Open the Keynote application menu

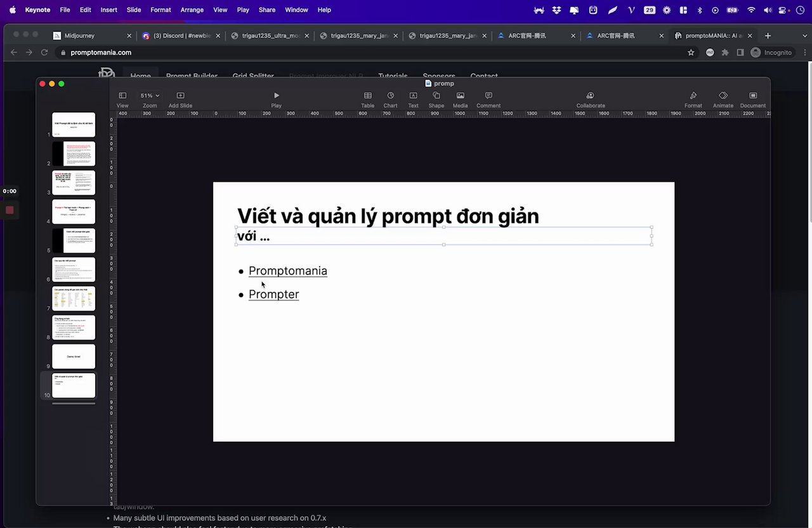(37, 10)
